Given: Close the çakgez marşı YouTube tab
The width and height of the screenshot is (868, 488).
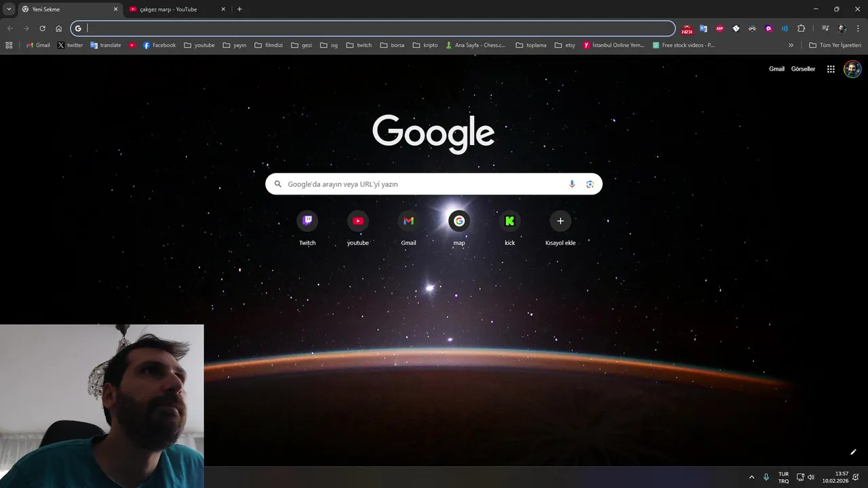Looking at the screenshot, I should (223, 9).
